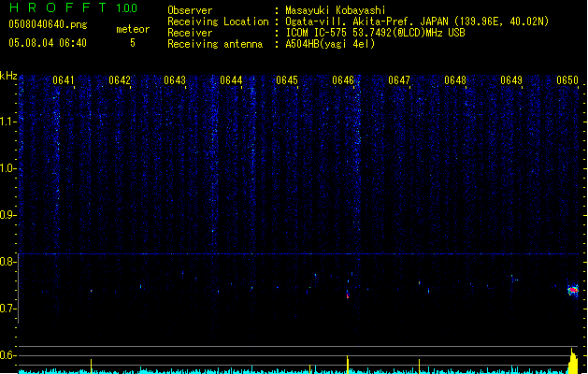This screenshot has width=588, height=374.
Task: Click the 0642 time marker
Action: coord(120,80)
